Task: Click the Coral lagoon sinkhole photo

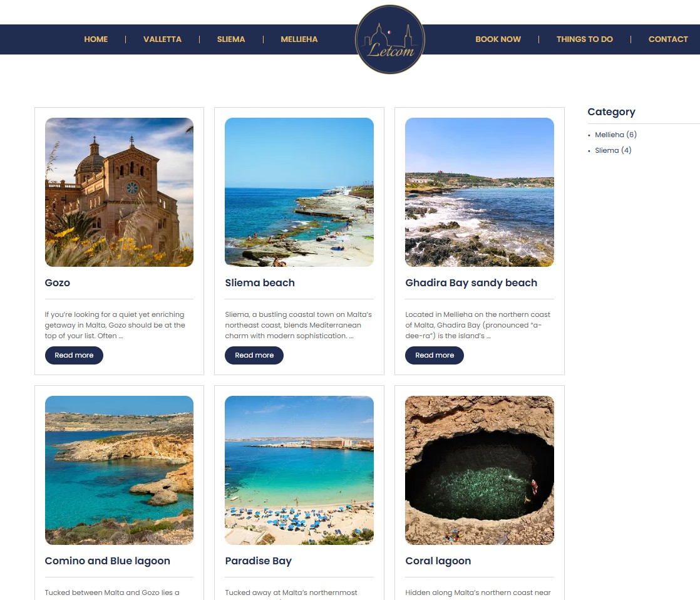Action: click(x=479, y=470)
